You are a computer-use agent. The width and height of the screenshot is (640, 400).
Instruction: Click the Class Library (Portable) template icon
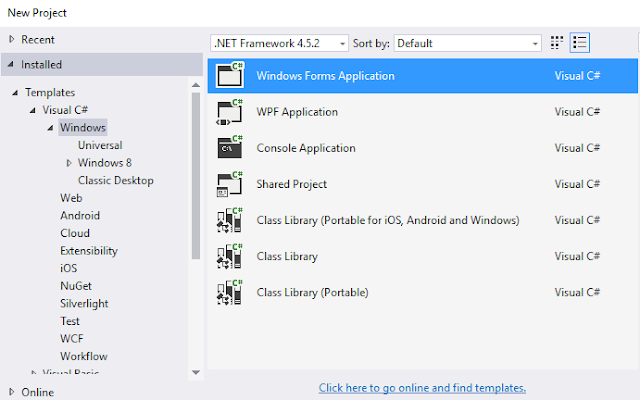(x=230, y=292)
